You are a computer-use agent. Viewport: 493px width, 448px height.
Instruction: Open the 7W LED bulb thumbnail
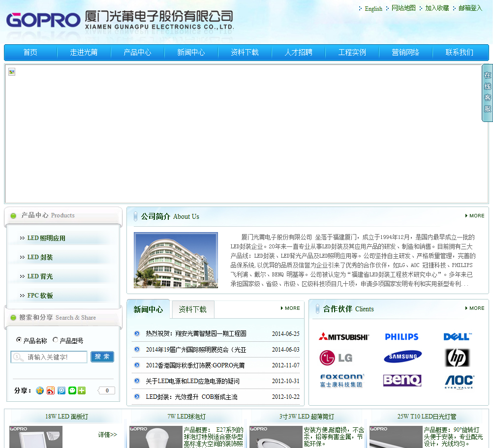tap(156, 437)
